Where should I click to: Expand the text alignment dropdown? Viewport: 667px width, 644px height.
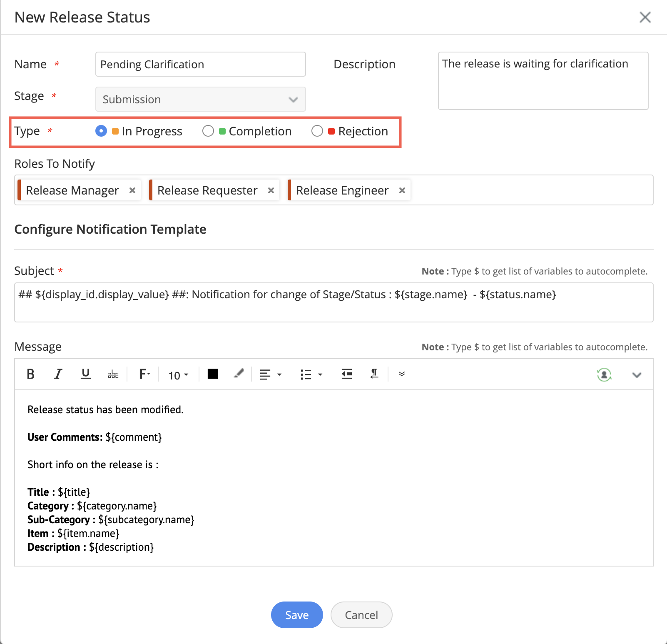point(270,374)
